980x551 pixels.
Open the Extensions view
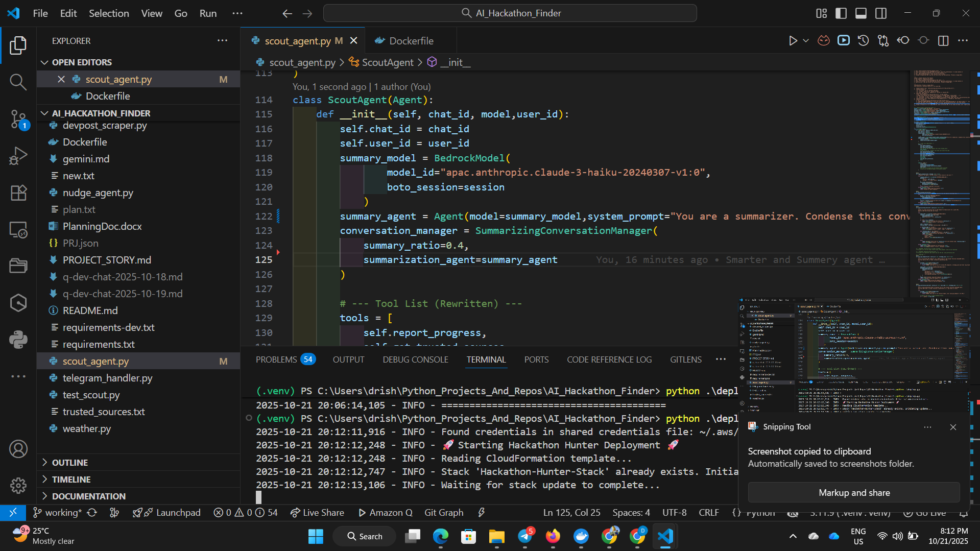18,193
